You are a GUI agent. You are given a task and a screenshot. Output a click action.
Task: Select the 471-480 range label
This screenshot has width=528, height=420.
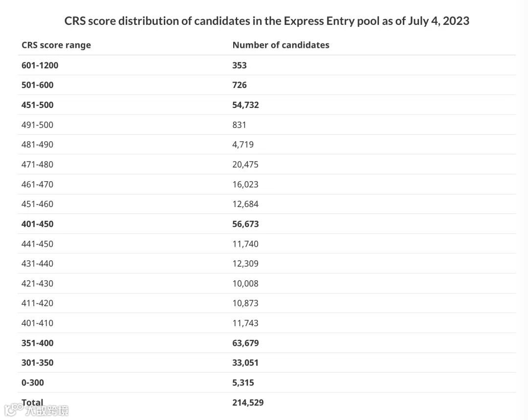[x=38, y=164]
